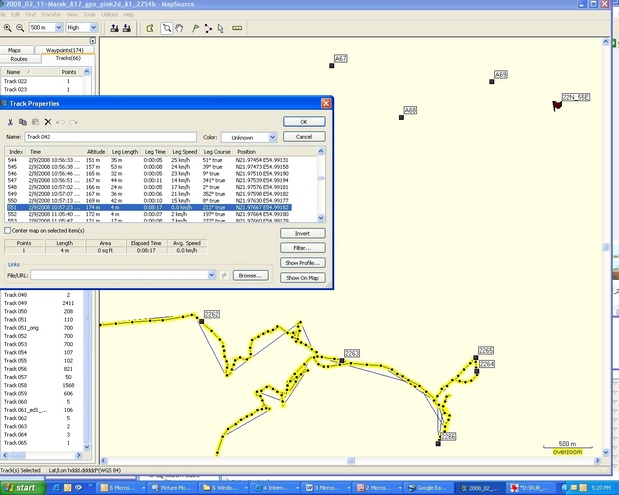
Task: Click the Name field containing Track 042
Action: [x=111, y=137]
